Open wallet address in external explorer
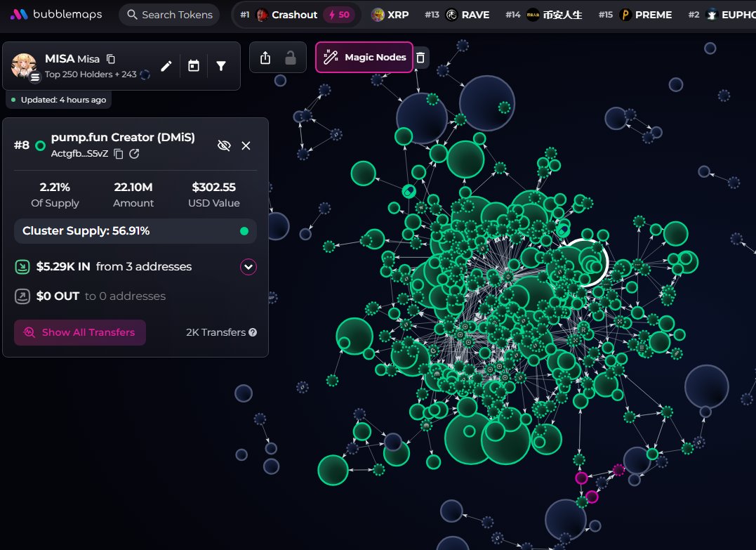Viewport: 756px width, 550px height. [134, 154]
